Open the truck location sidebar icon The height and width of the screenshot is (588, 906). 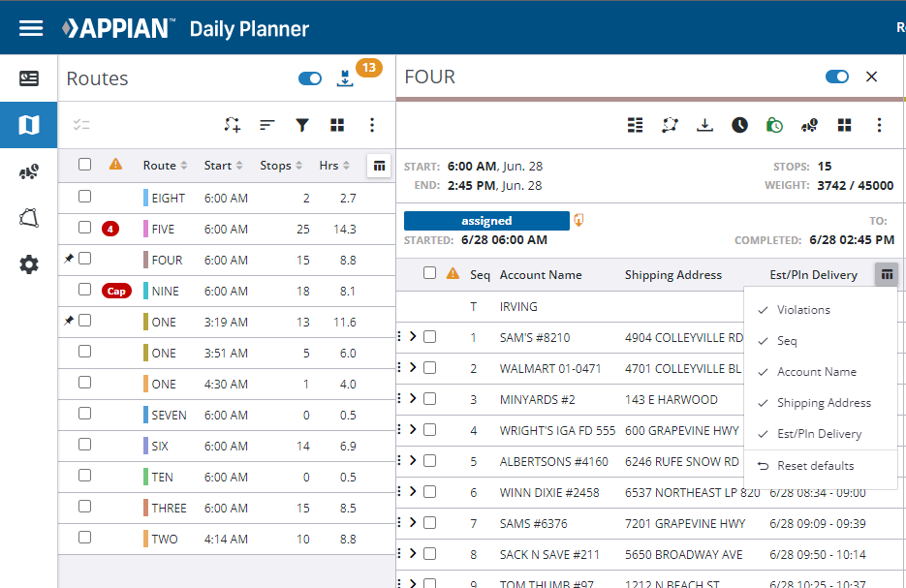[29, 171]
